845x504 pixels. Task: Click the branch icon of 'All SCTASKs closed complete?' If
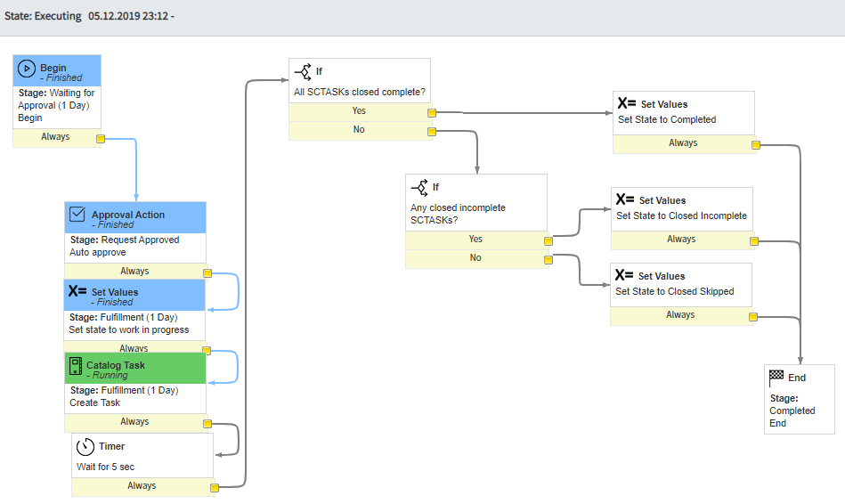(x=303, y=71)
